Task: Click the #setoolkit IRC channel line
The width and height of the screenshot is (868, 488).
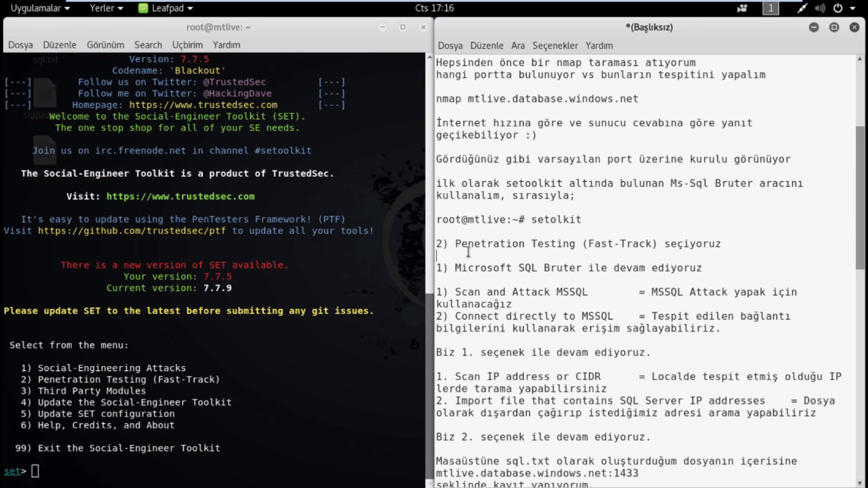Action: [x=172, y=151]
